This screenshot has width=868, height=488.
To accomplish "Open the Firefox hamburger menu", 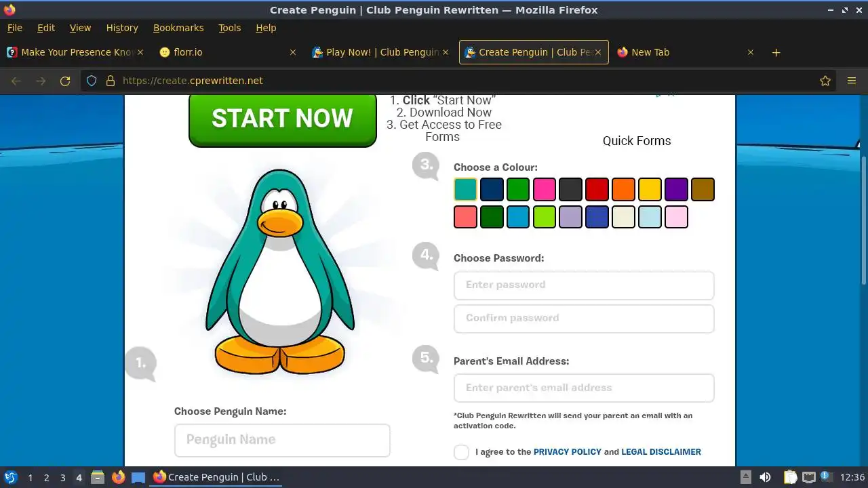I will click(852, 81).
